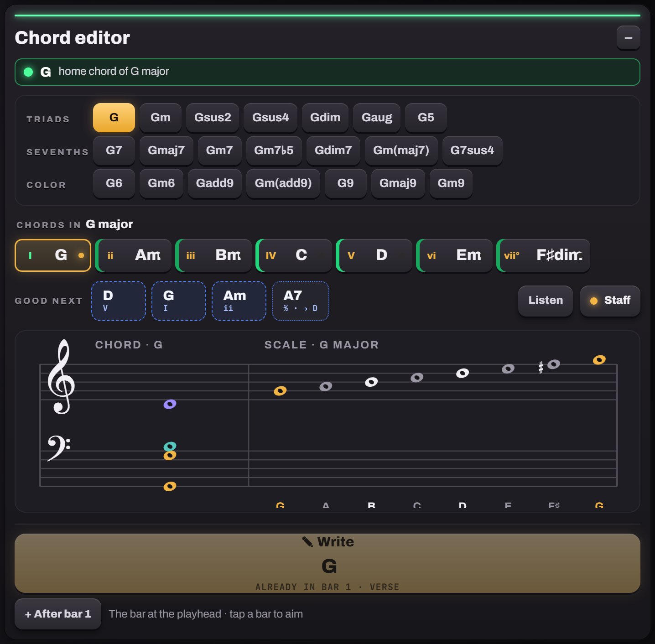This screenshot has height=644, width=655.
Task: Pick the G7 seventh chord
Action: (114, 151)
